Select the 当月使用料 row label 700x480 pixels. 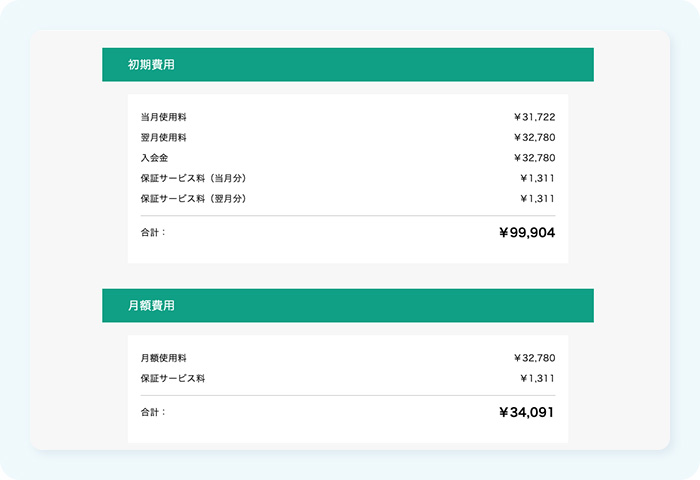tap(164, 117)
